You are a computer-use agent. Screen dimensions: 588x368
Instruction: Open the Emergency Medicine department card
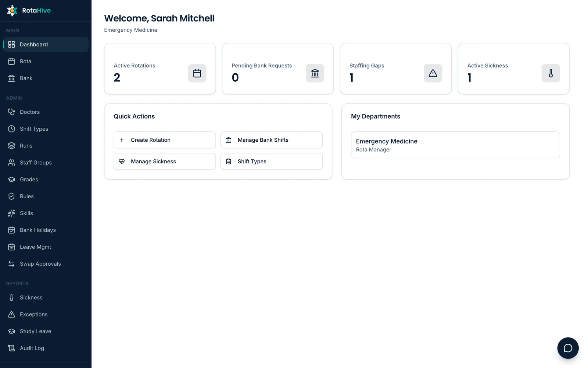[455, 145]
